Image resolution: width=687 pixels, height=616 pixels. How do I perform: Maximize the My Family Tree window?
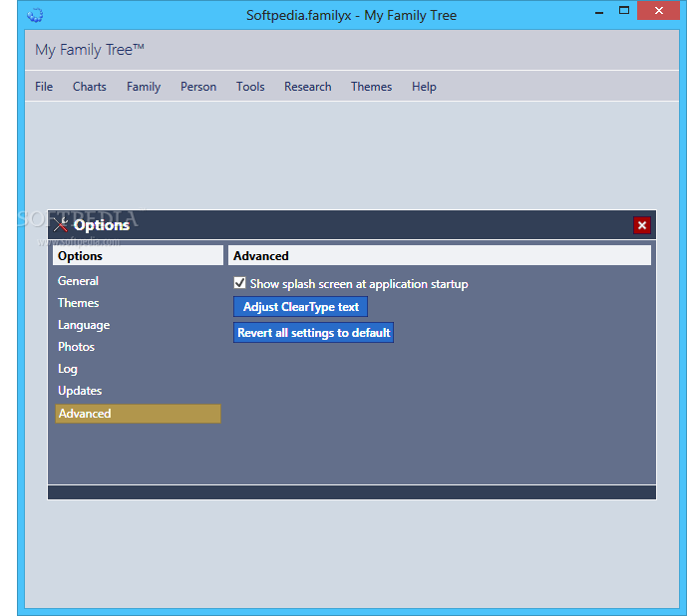[x=624, y=11]
